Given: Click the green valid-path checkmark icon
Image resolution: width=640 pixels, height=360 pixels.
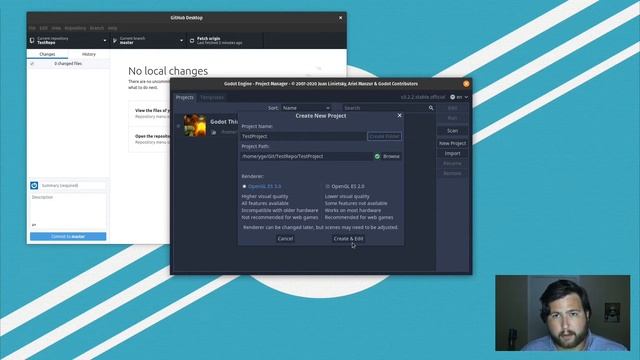Looking at the screenshot, I should (377, 156).
